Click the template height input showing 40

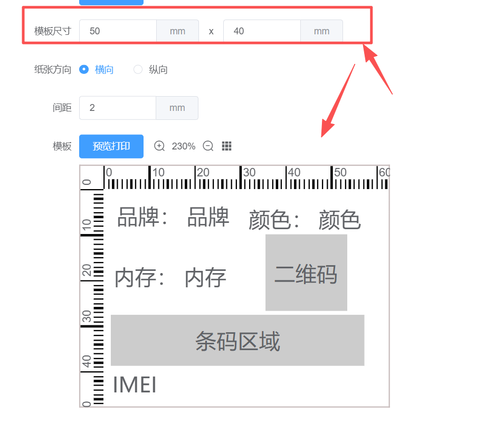pos(262,31)
